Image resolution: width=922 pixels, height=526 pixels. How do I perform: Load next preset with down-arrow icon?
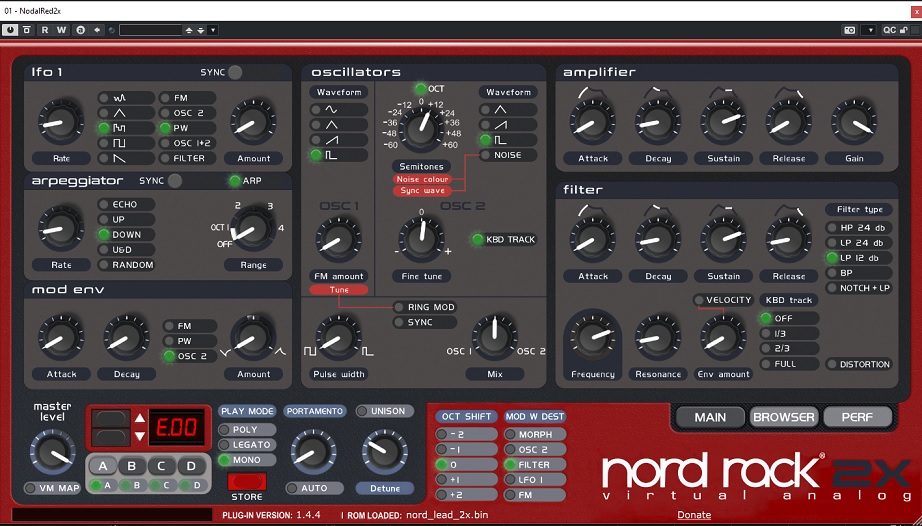coord(201,30)
